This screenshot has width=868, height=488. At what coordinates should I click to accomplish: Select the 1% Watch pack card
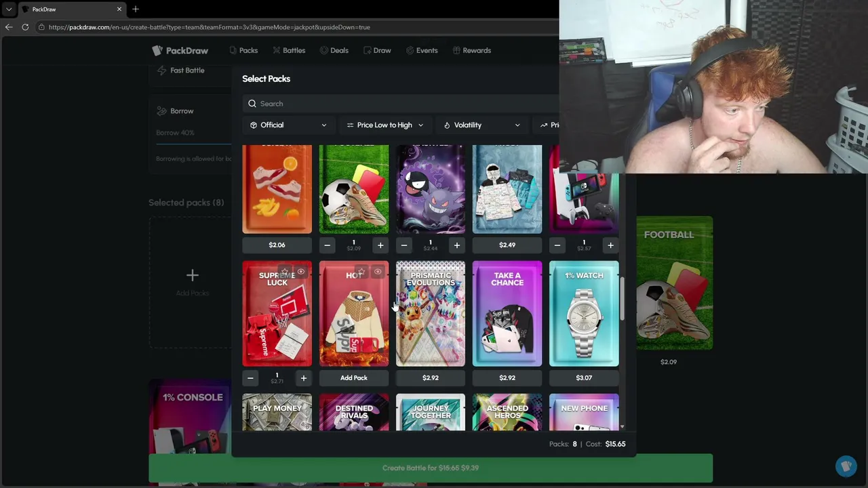pyautogui.click(x=584, y=314)
